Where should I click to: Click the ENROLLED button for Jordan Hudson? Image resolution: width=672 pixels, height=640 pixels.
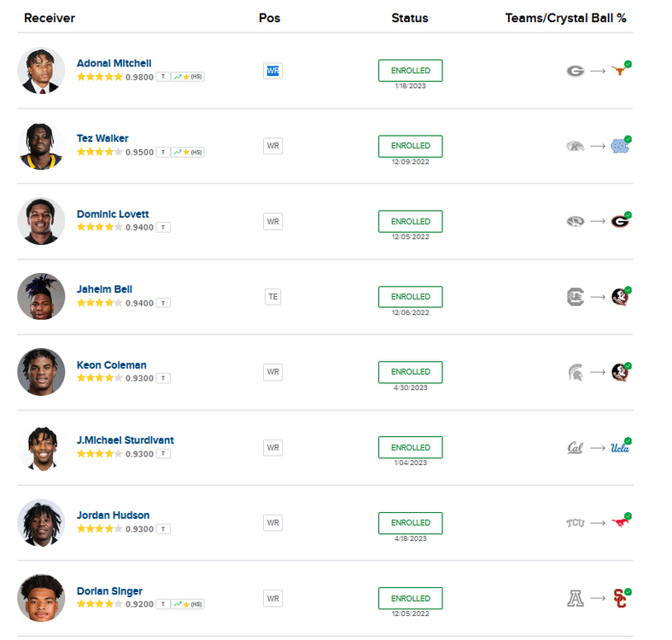[410, 522]
